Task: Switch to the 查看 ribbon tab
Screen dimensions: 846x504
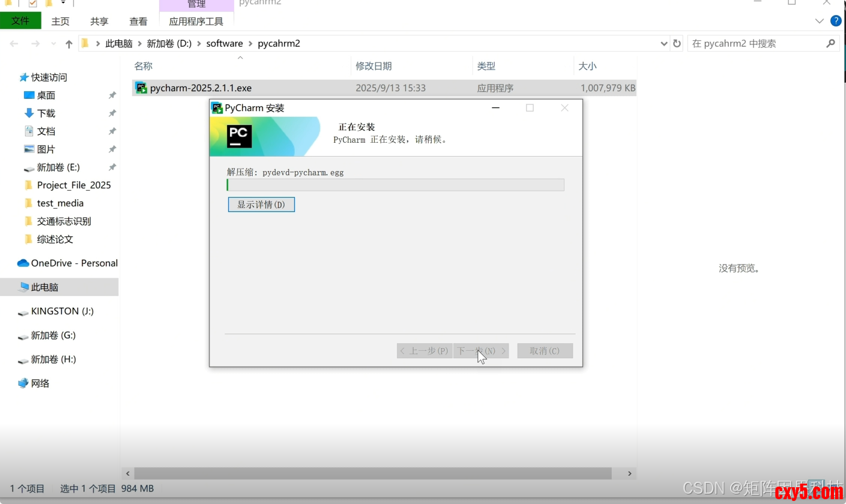Action: pos(138,21)
